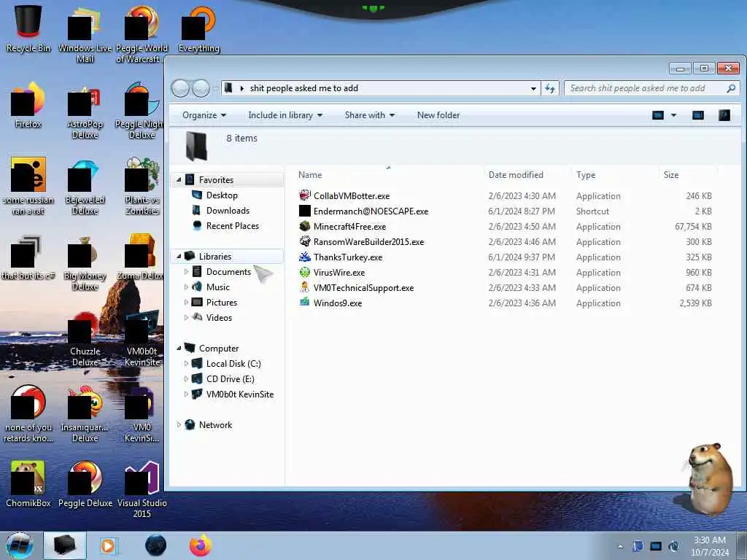Go to Desktop in Favorites

coord(222,195)
